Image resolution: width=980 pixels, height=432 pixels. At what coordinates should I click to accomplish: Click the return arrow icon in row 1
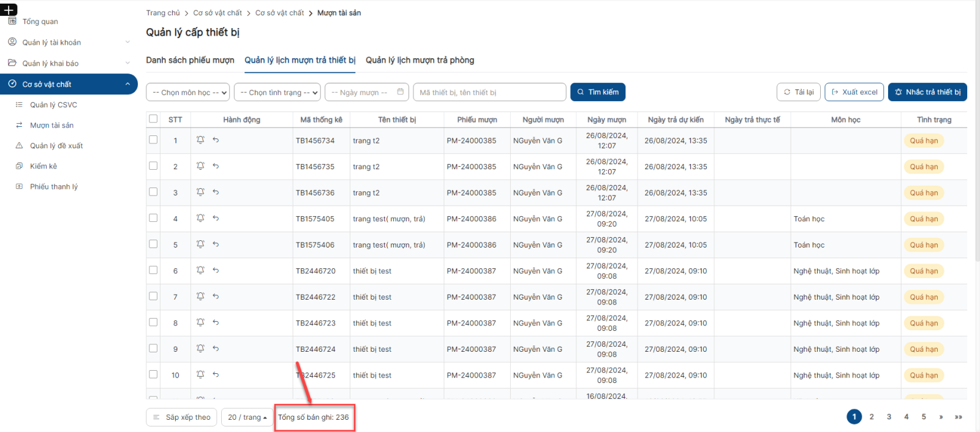click(x=216, y=140)
